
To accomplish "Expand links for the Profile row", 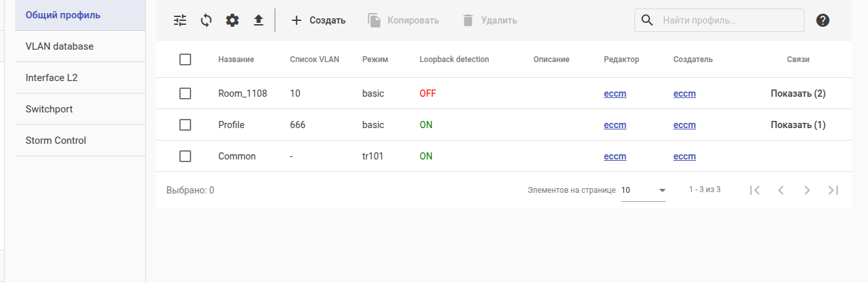I will 798,125.
